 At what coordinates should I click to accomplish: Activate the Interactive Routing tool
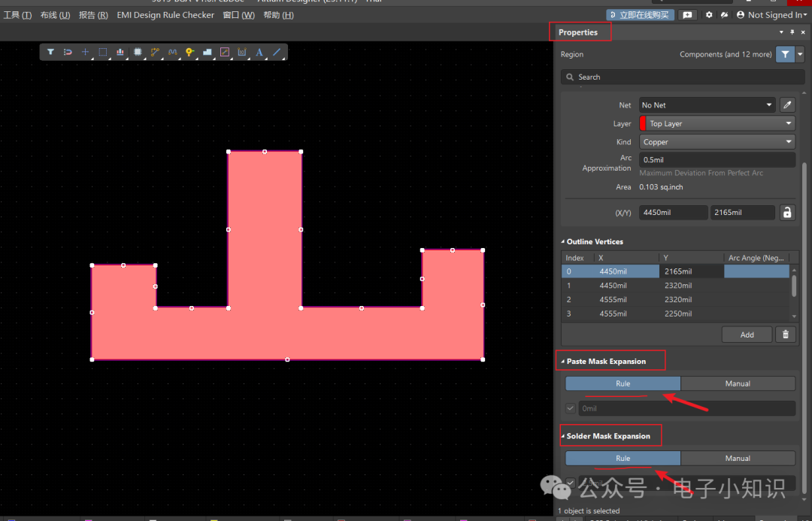pos(155,52)
